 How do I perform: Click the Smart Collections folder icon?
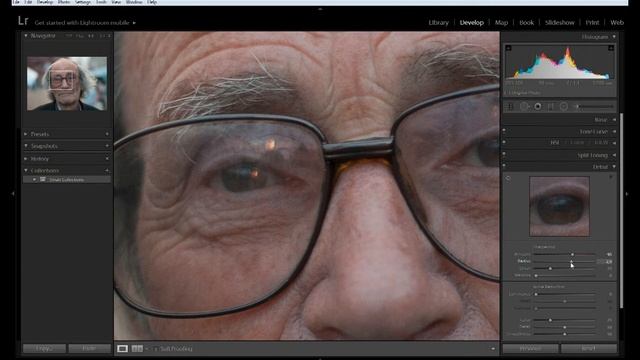(x=43, y=180)
